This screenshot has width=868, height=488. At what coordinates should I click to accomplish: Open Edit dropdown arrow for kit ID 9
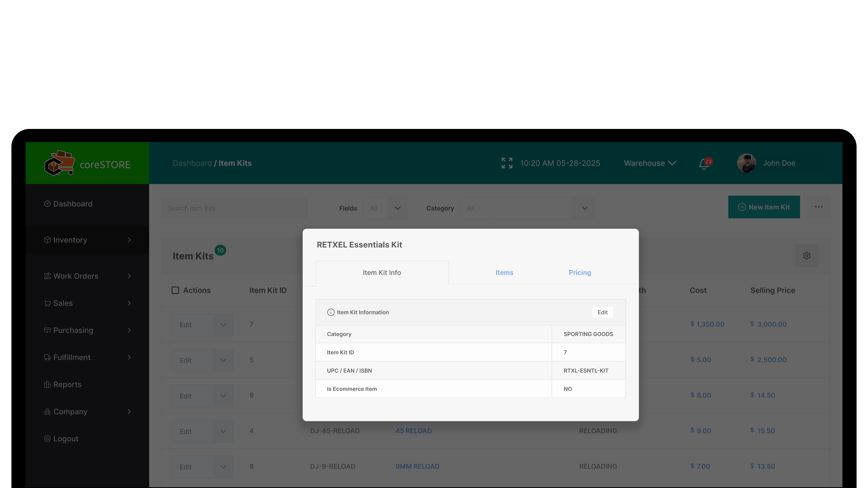click(223, 396)
